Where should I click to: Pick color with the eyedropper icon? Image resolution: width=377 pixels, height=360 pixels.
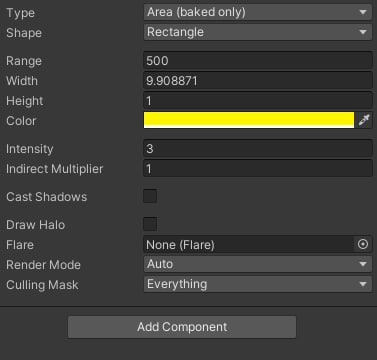(x=364, y=120)
